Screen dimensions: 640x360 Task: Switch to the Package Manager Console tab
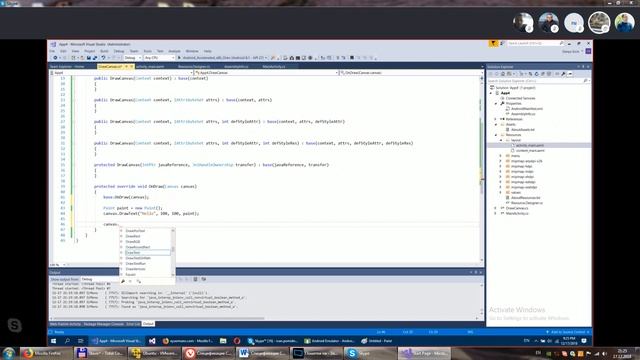(x=104, y=324)
